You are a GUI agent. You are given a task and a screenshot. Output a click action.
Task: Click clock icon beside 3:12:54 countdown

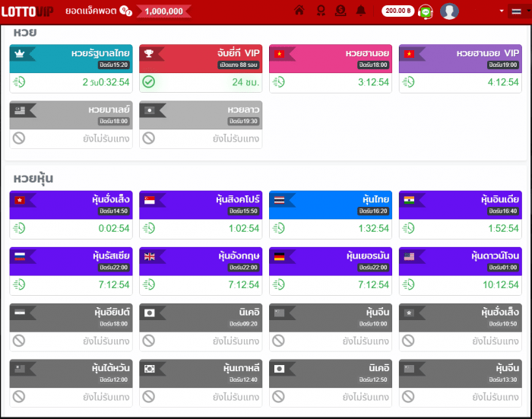pos(279,82)
